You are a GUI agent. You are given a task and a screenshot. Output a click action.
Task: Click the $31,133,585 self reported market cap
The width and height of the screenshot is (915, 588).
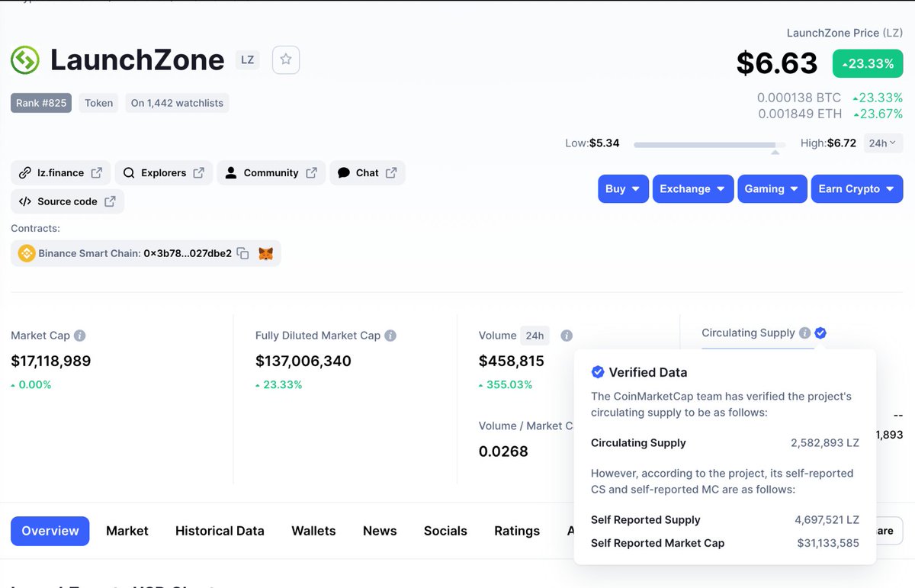coord(828,543)
